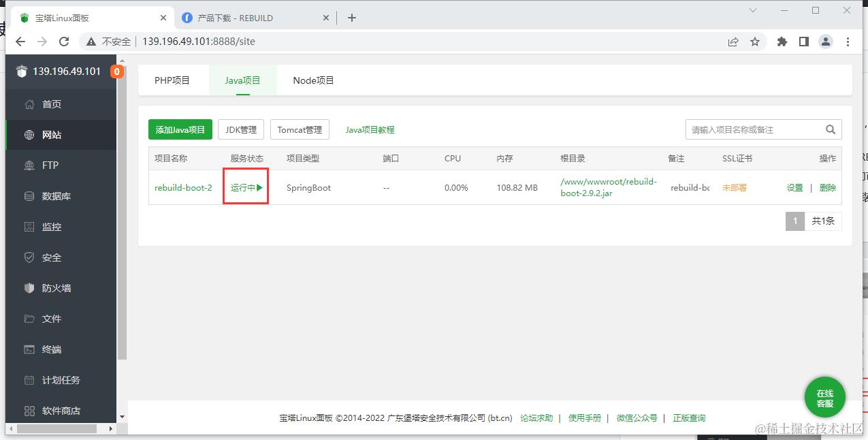Select page 1 in the pagination control
The height and width of the screenshot is (440, 868).
click(794, 221)
